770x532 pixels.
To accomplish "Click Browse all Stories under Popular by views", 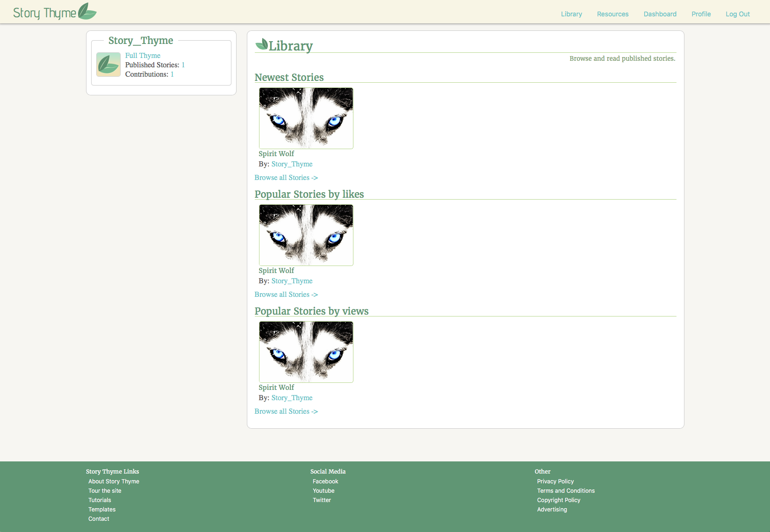I will [286, 411].
